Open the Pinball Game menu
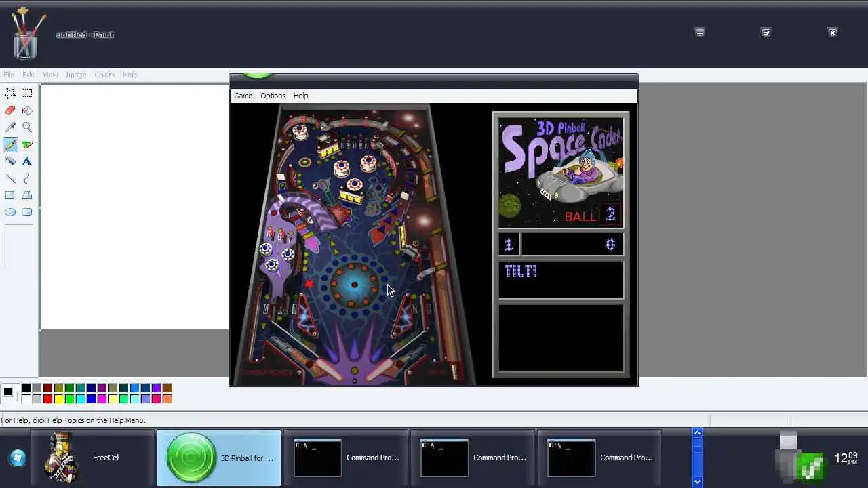This screenshot has width=868, height=488. click(x=243, y=96)
